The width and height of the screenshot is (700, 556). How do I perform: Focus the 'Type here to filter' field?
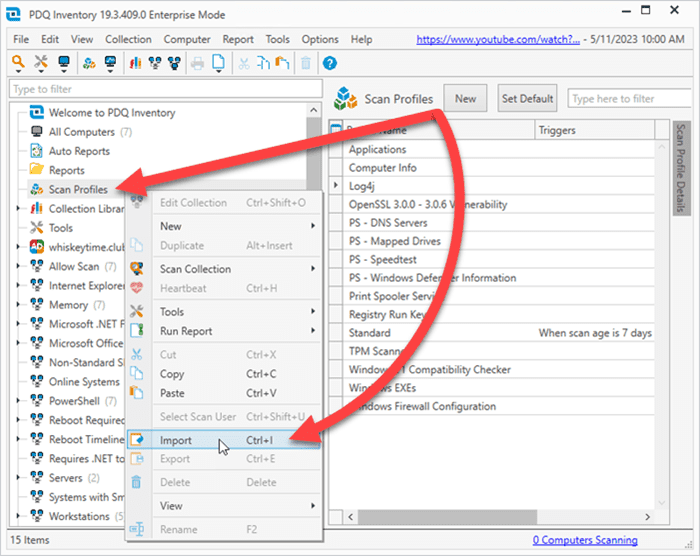click(x=629, y=98)
